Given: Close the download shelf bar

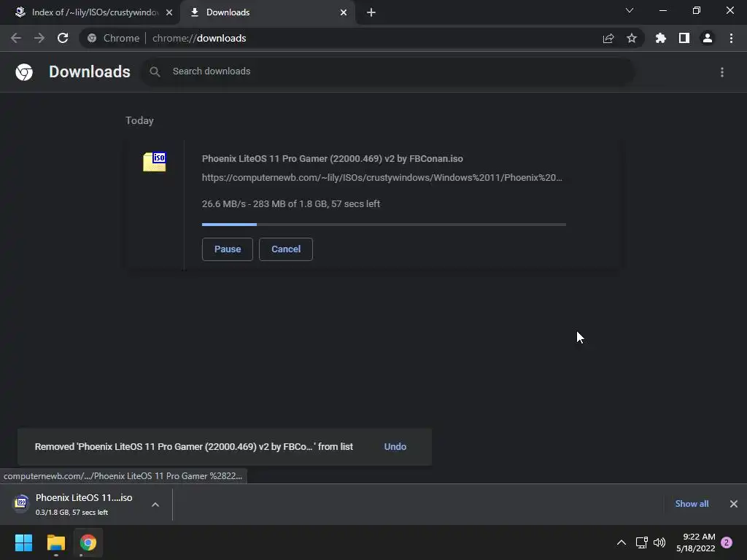Looking at the screenshot, I should (734, 504).
